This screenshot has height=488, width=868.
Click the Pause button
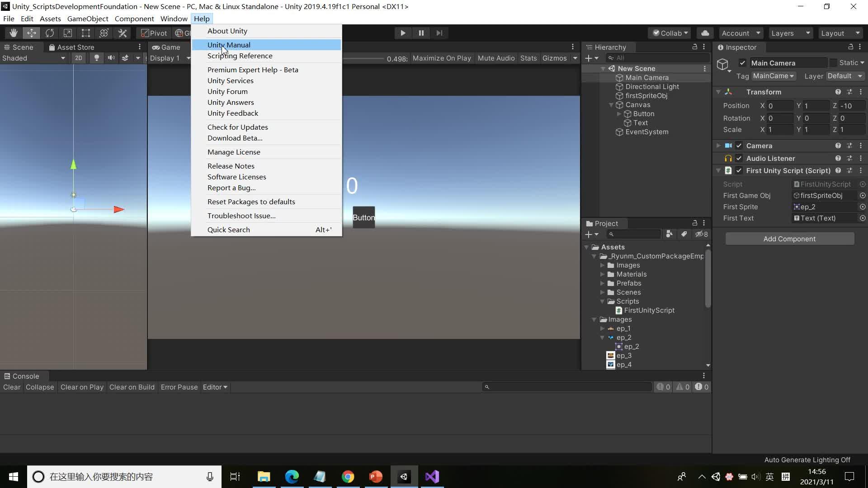pos(421,33)
